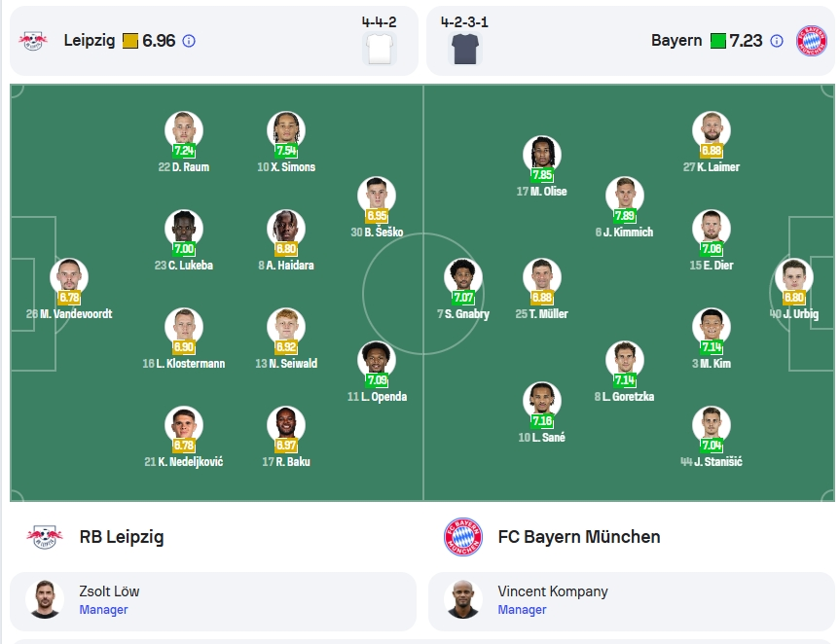
Task: Click J. Kimmich's 7.89 rating badge
Action: point(625,216)
